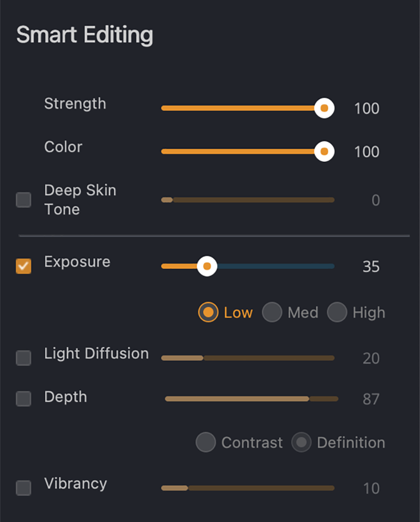Image resolution: width=420 pixels, height=522 pixels.
Task: Click the Color value 100 field
Action: click(366, 152)
